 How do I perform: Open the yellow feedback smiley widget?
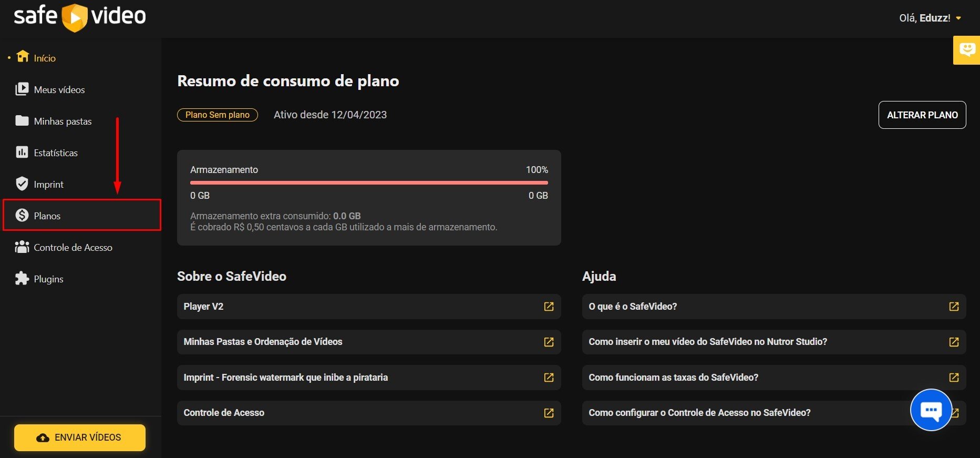coord(966,50)
